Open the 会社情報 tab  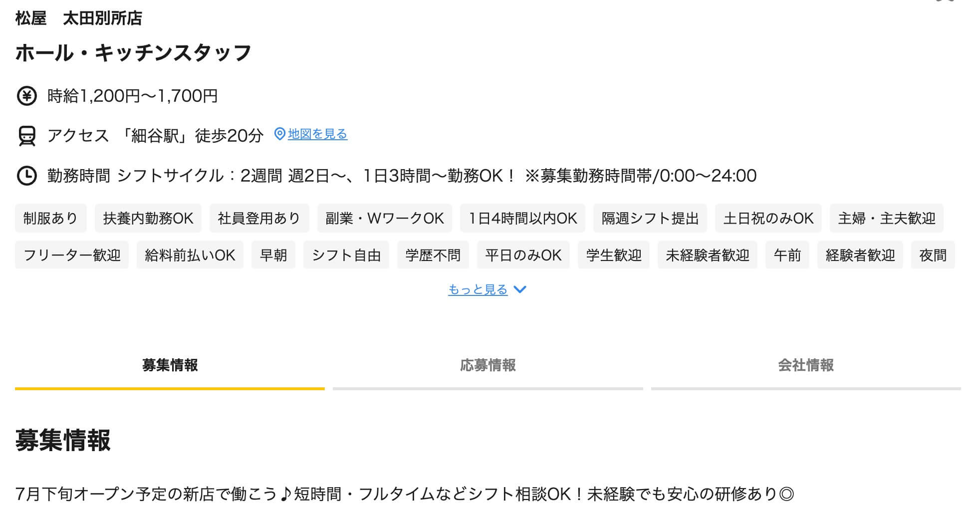click(805, 365)
